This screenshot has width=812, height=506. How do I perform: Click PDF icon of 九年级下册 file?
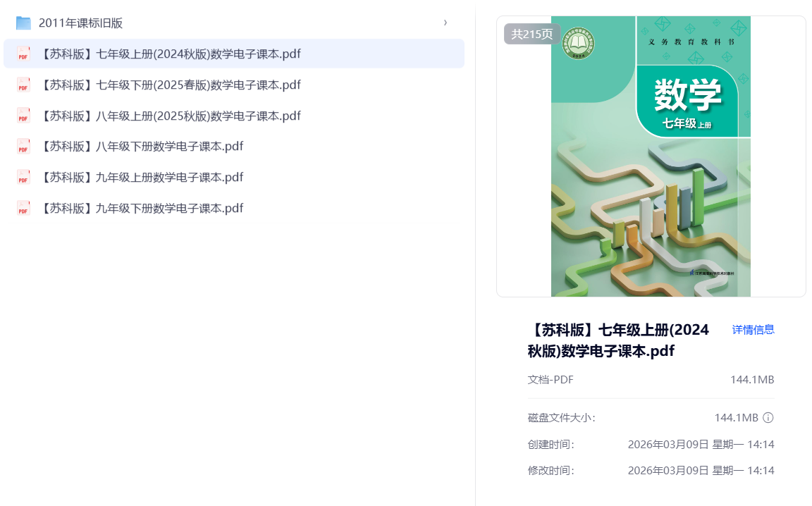point(23,209)
